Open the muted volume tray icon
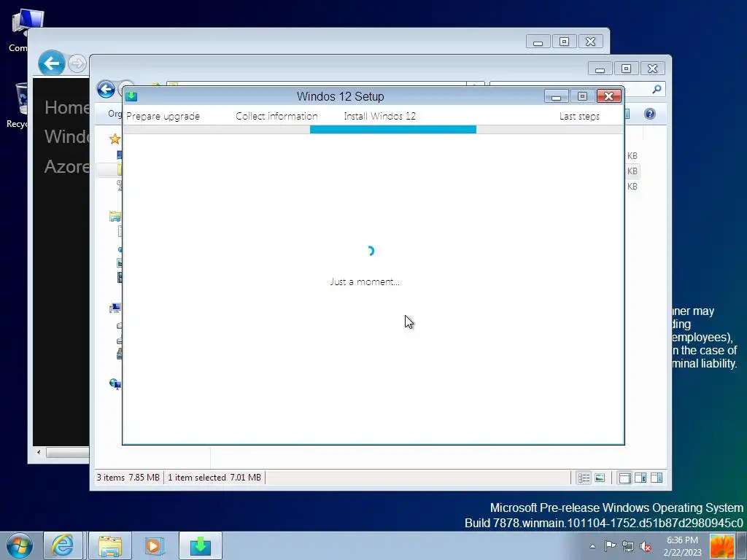 pyautogui.click(x=646, y=547)
